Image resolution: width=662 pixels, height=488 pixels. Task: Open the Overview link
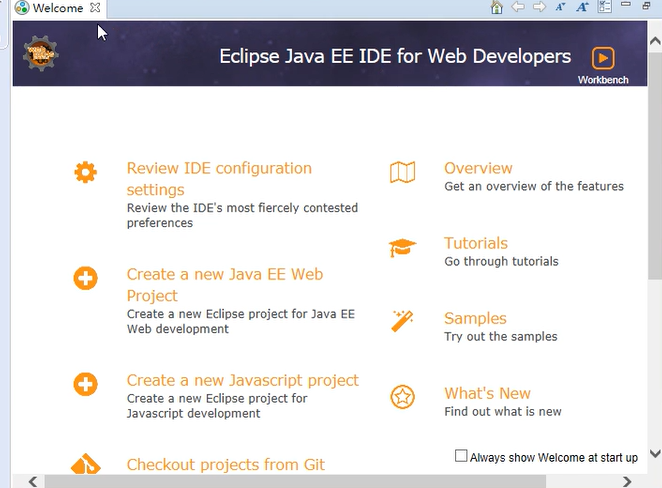478,168
